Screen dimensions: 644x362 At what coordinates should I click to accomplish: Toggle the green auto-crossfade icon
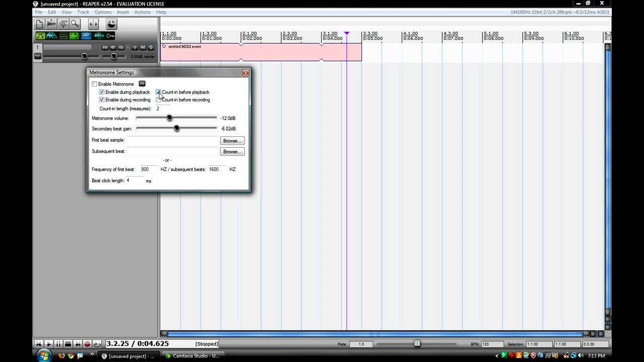[40, 36]
